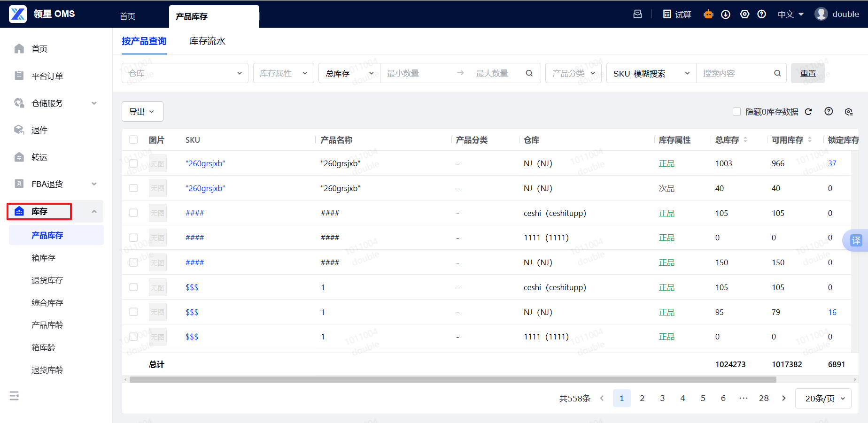Viewport: 868px width, 423px height.
Task: Open the 中文 language dropdown
Action: point(790,14)
